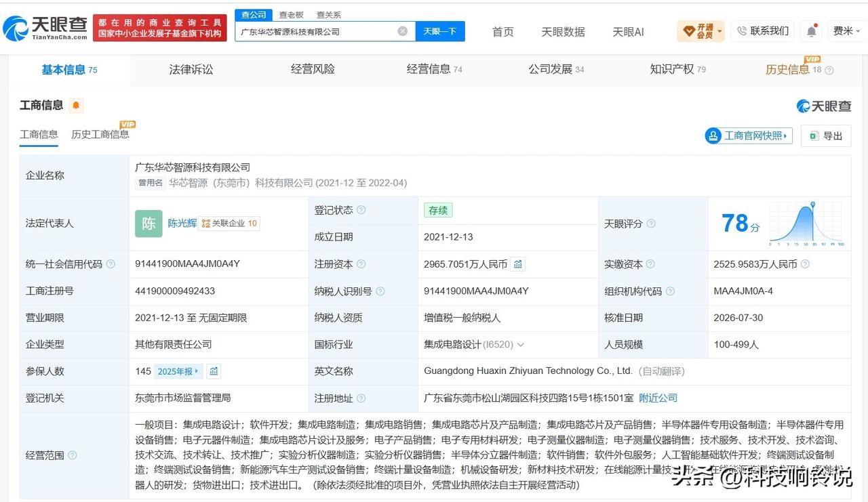Screen dimensions: 868x502
Task: Click the orange alert icon next to 工商信息
Action: coord(76,105)
